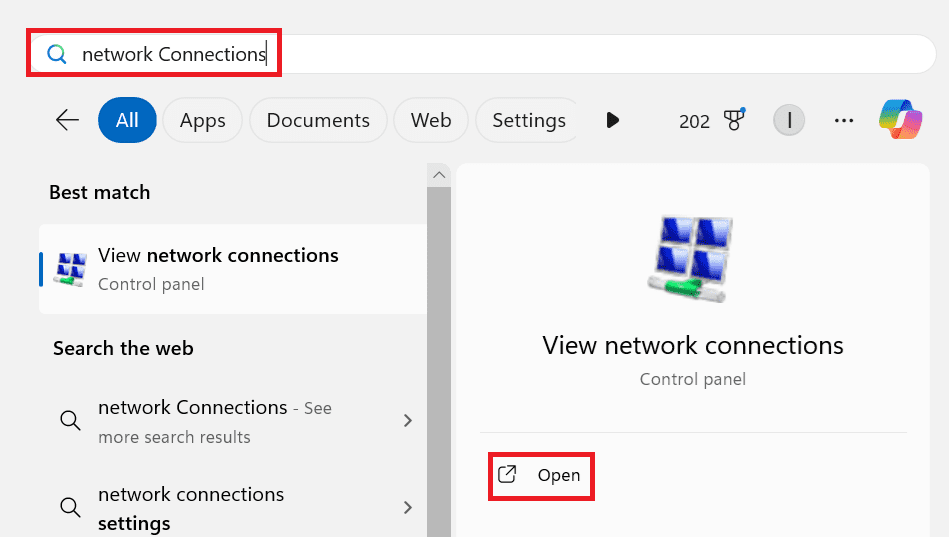Click the magnifier icon beside 'network Connections' web result

[70, 420]
